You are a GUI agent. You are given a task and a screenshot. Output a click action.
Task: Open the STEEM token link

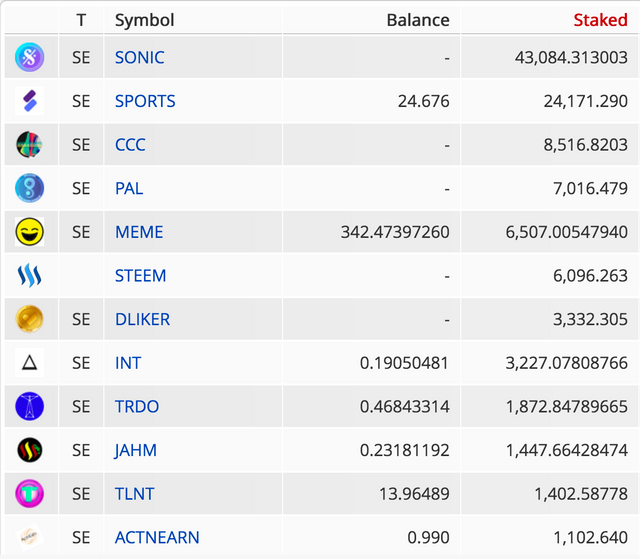point(140,276)
